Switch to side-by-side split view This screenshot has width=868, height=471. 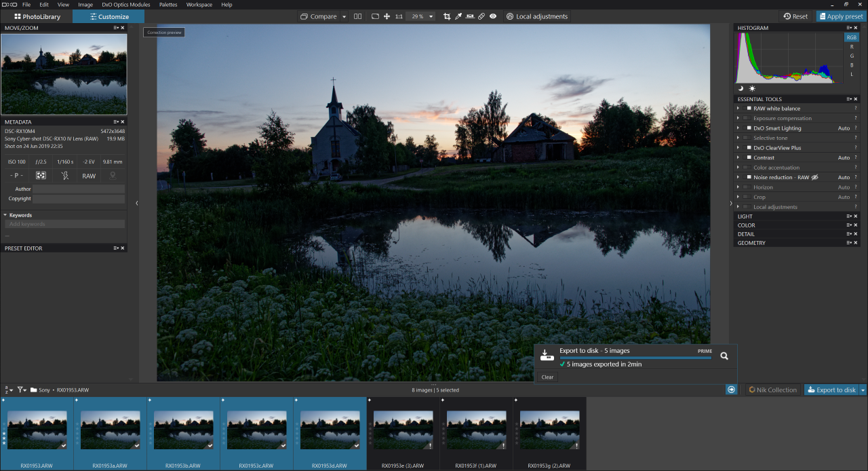click(358, 16)
